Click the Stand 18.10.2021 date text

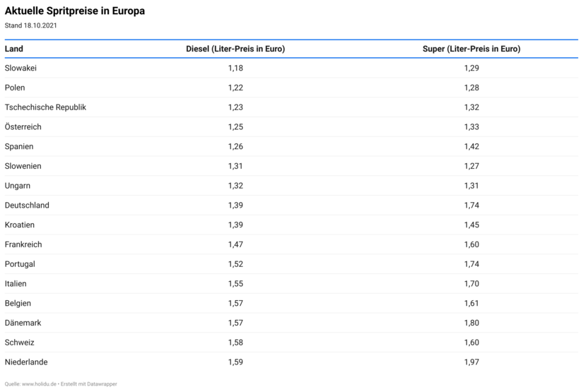(x=30, y=25)
